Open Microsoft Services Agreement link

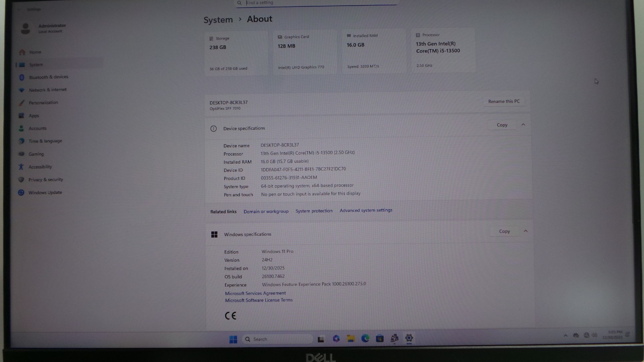click(255, 293)
